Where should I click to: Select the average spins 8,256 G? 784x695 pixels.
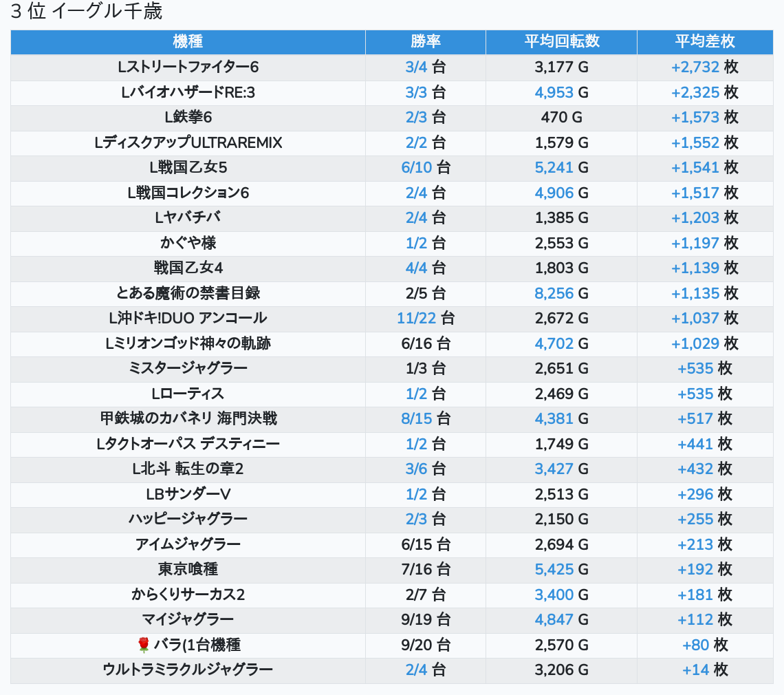[x=561, y=294]
